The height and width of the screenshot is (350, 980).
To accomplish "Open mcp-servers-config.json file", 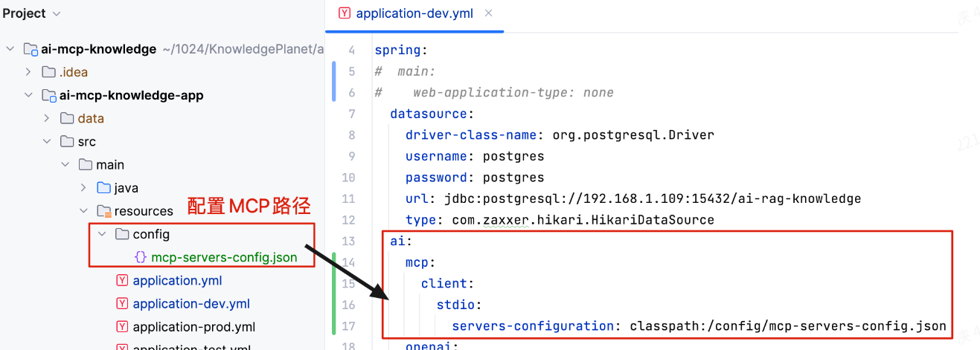I will 224,257.
